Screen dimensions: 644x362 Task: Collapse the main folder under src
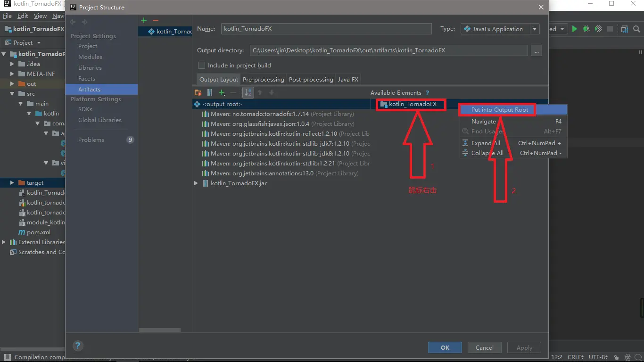(21, 104)
